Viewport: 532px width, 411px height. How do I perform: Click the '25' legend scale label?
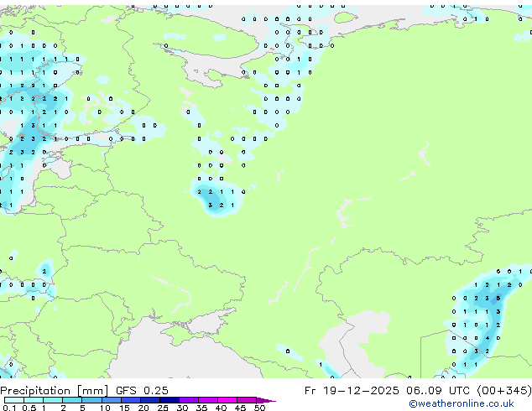coord(163,408)
